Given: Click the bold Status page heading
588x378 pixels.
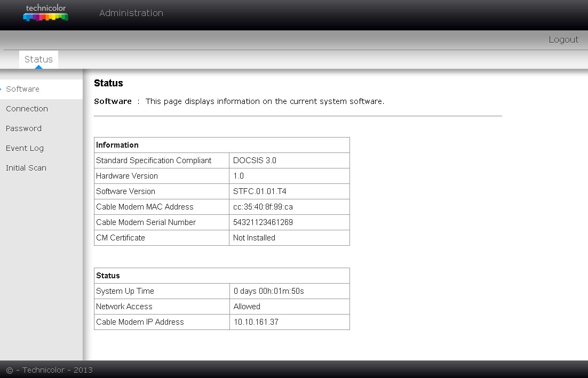Looking at the screenshot, I should 108,83.
